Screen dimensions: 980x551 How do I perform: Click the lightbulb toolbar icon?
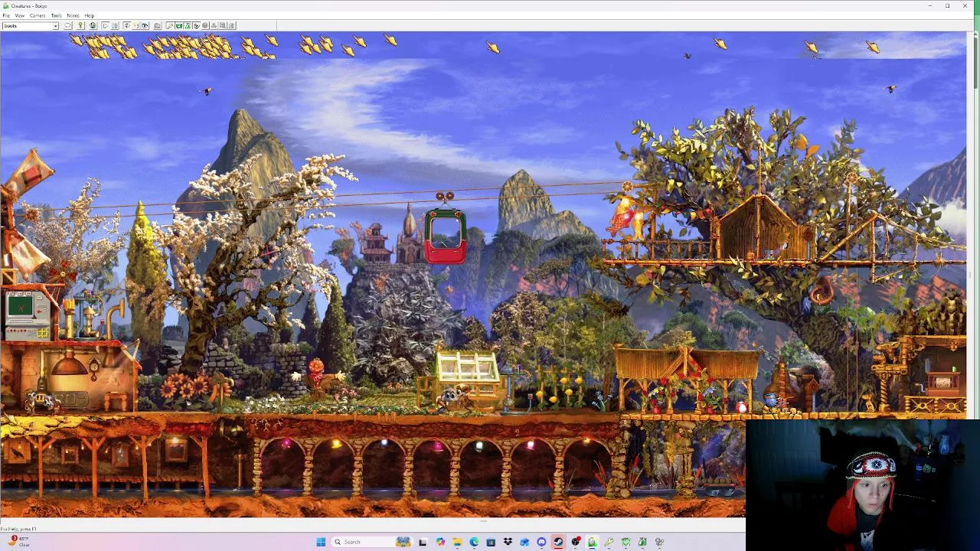(80, 26)
